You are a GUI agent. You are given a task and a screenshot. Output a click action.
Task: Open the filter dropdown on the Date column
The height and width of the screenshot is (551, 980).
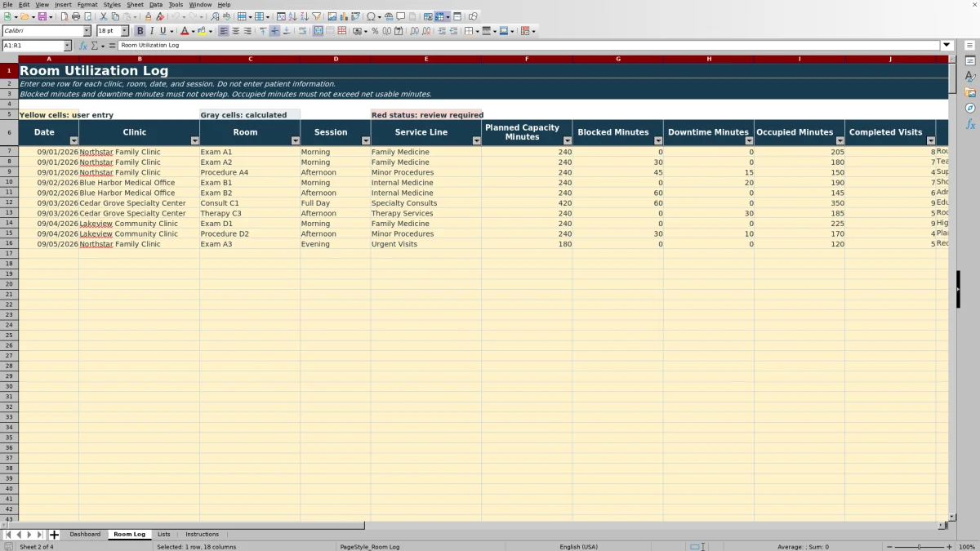[73, 140]
